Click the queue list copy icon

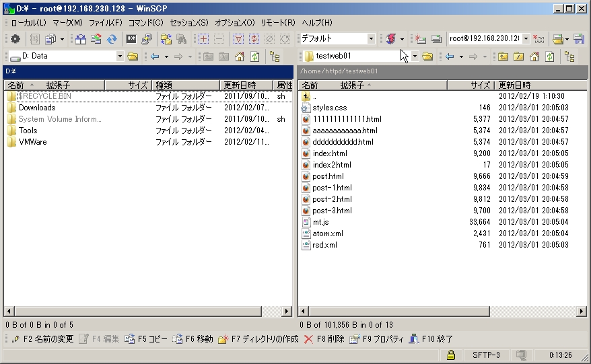point(50,38)
